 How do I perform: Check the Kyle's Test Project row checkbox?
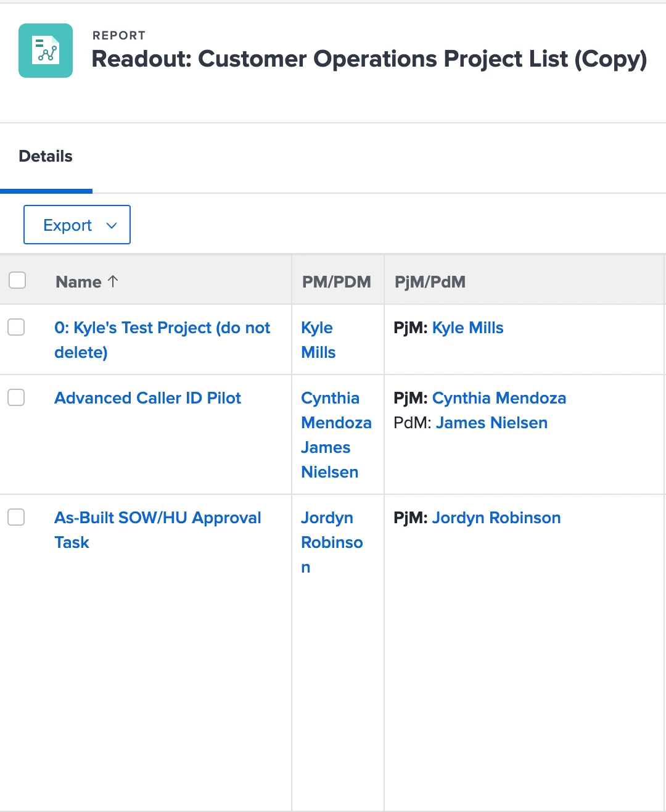pos(16,327)
